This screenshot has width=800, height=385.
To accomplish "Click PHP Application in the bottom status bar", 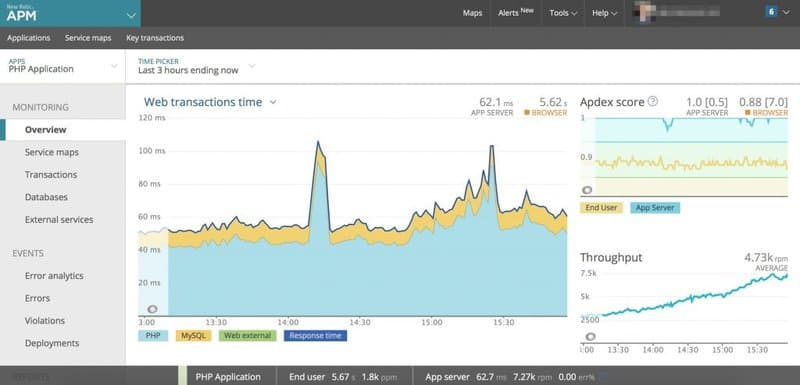I will click(228, 377).
